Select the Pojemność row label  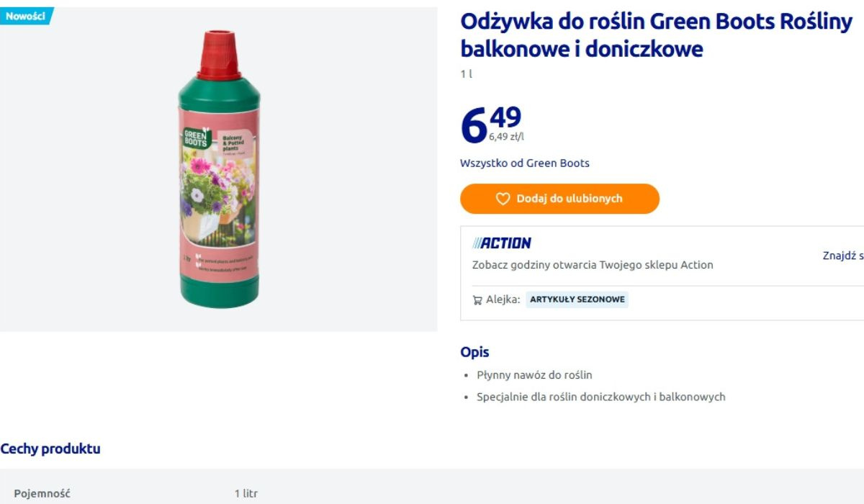(x=42, y=494)
